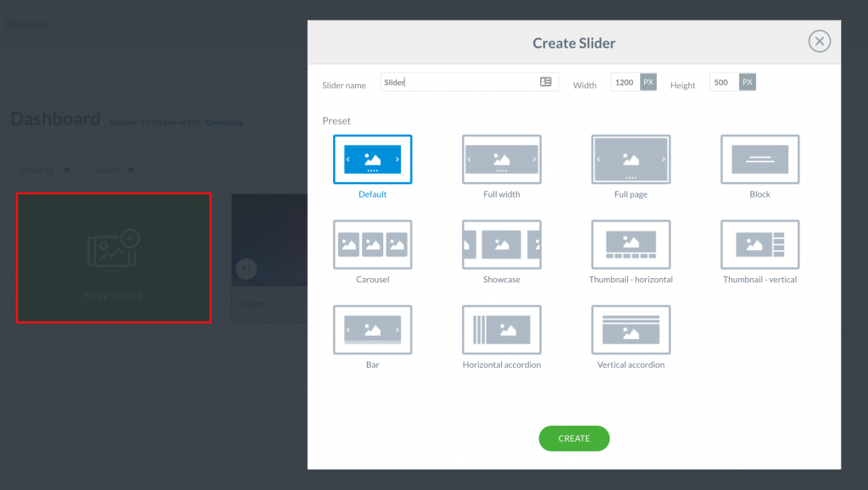This screenshot has width=868, height=490.
Task: Click the Block label text
Action: coord(760,194)
